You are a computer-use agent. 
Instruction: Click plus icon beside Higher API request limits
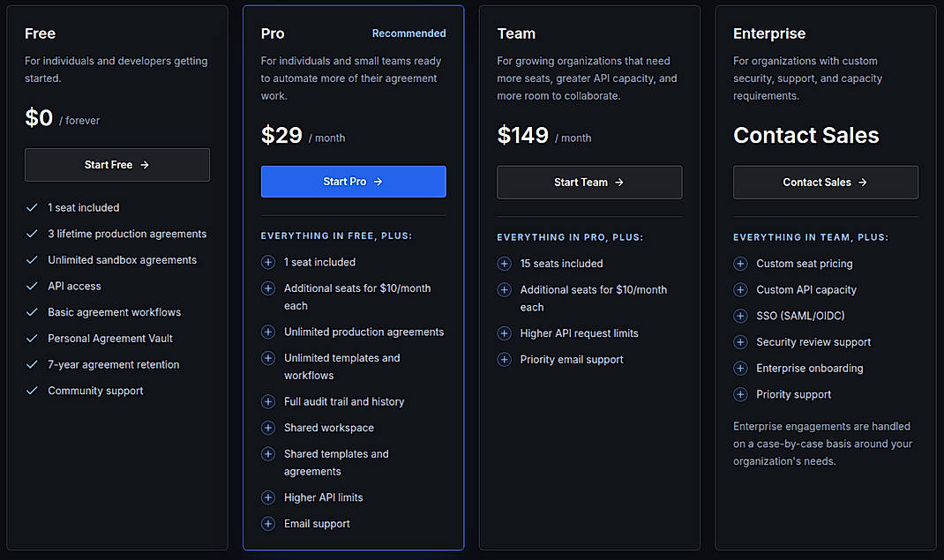pos(504,333)
